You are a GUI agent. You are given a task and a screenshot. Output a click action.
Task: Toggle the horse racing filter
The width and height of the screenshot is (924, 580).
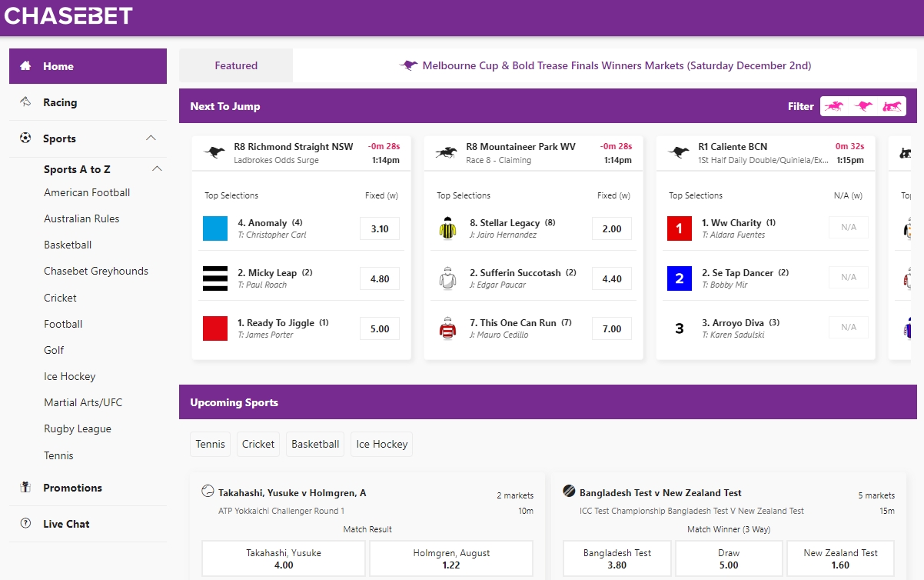[x=834, y=106]
